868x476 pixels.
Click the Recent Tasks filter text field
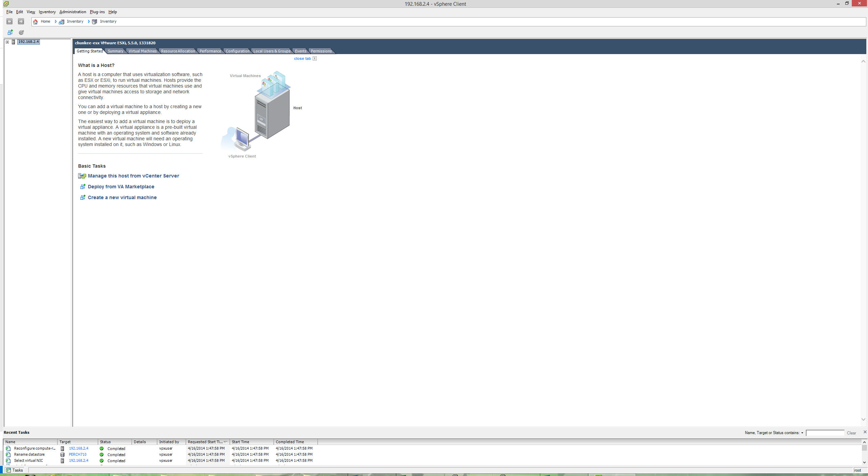[x=825, y=433]
